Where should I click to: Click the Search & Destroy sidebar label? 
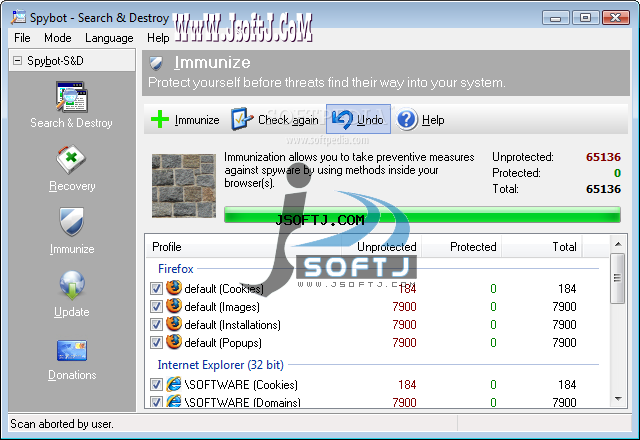point(71,123)
